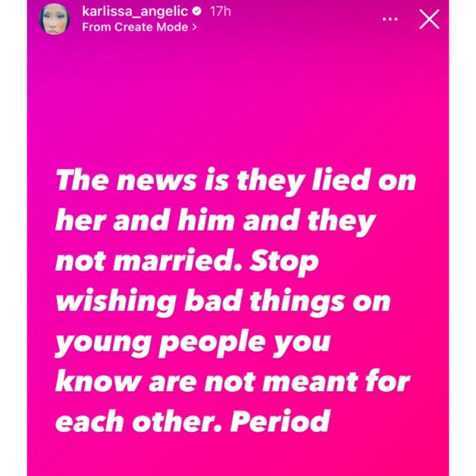
Task: Tap the line 'not married. Stop'
Action: 187,261
